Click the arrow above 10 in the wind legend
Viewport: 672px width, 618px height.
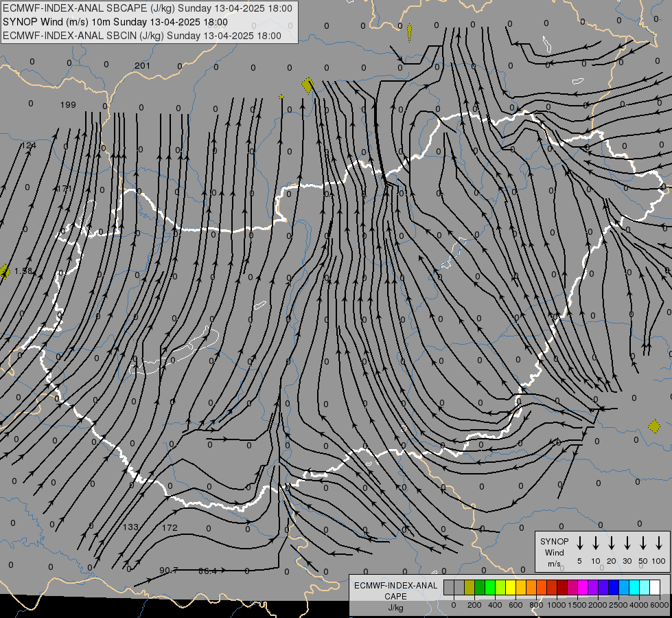click(x=596, y=542)
